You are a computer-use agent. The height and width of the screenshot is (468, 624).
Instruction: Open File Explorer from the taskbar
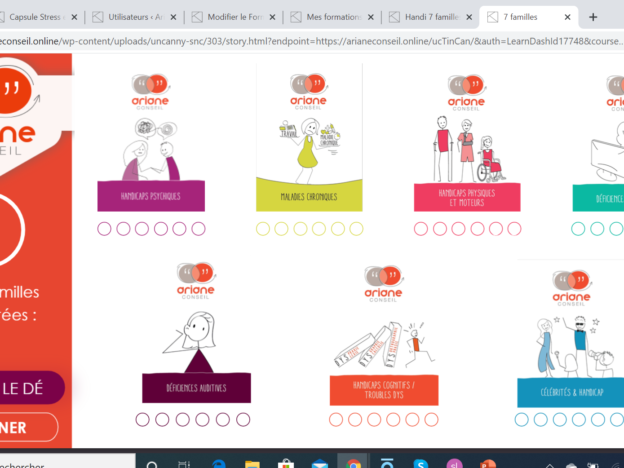(250, 462)
